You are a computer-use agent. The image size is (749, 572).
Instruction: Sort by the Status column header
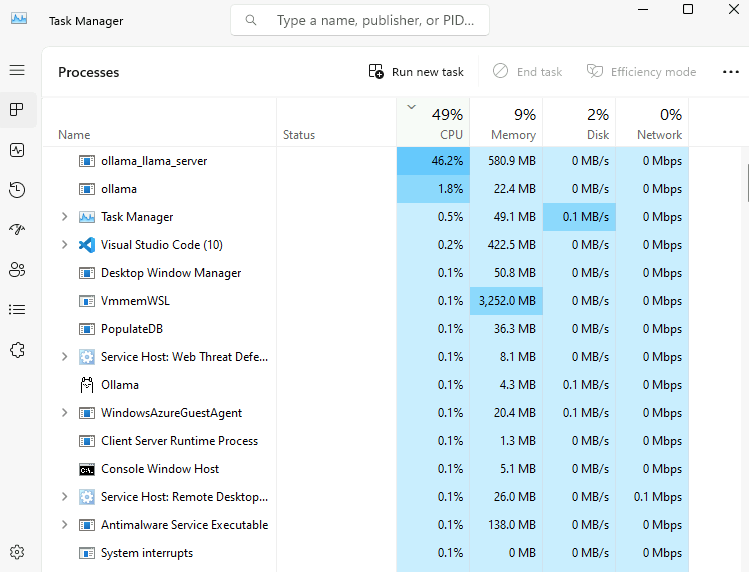[x=336, y=122]
